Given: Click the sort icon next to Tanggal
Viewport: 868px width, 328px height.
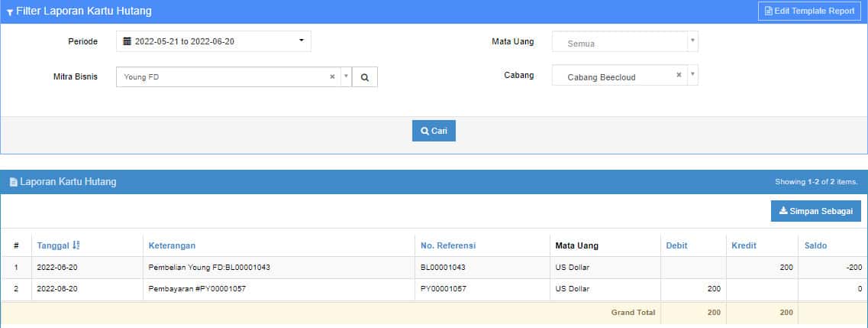Looking at the screenshot, I should (x=76, y=245).
